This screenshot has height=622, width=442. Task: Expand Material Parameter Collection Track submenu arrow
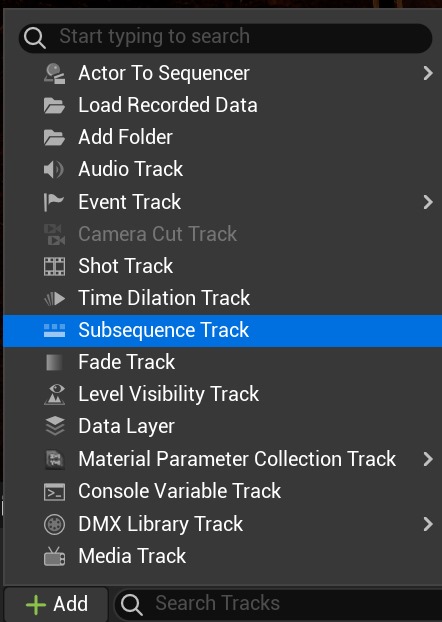coord(428,459)
